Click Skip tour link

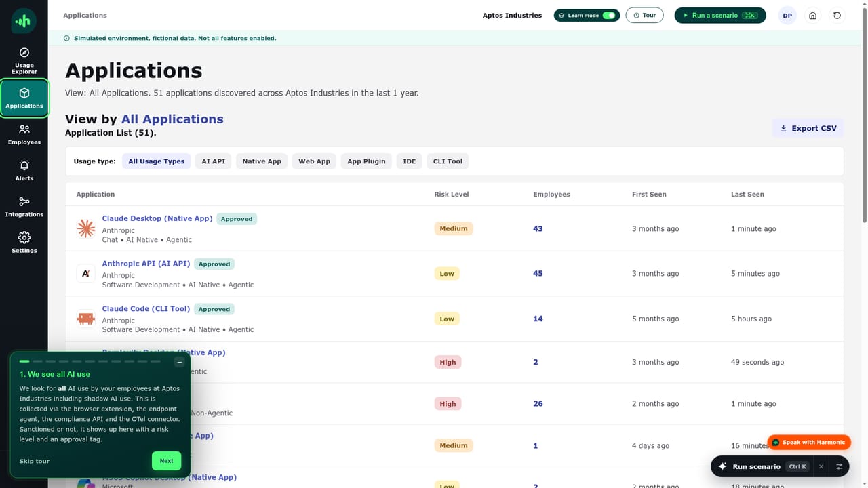tap(35, 461)
